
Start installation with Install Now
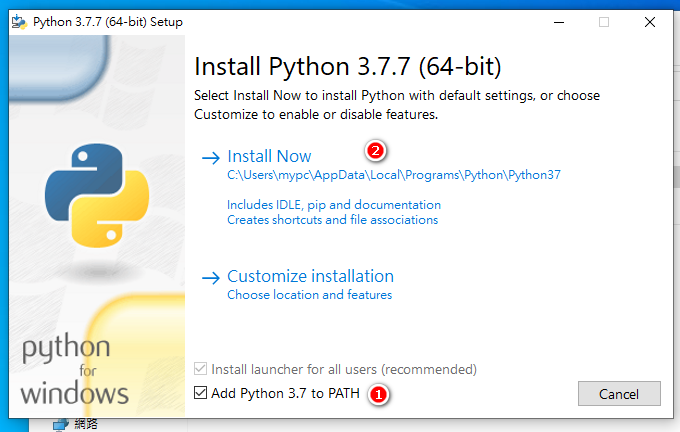pos(269,156)
